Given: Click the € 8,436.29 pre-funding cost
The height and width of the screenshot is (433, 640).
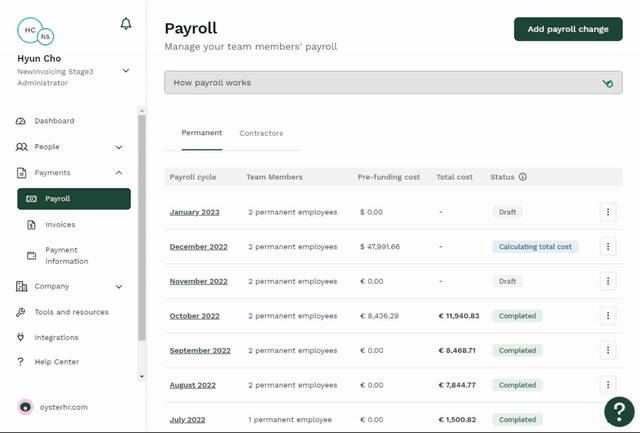Looking at the screenshot, I should pos(379,316).
